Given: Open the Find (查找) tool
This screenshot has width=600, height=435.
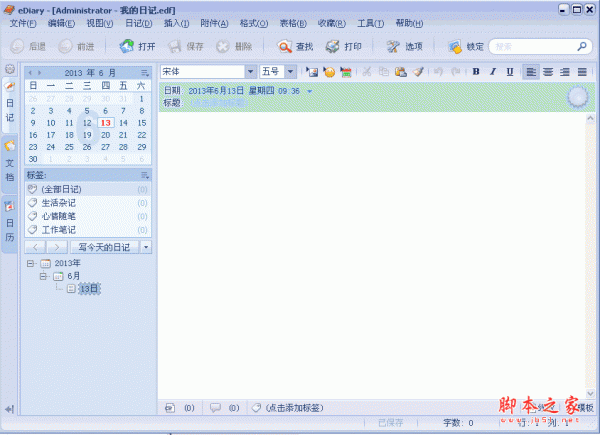Looking at the screenshot, I should pos(295,47).
